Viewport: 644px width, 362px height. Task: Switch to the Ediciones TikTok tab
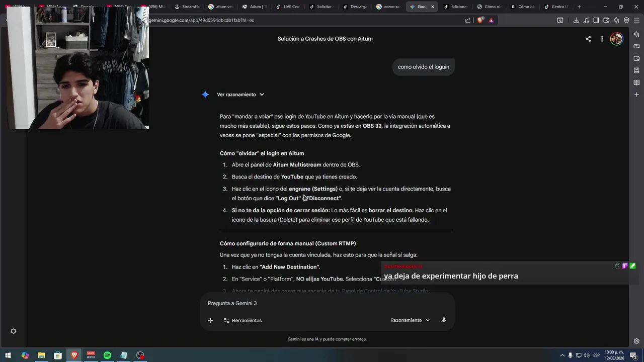click(x=456, y=7)
